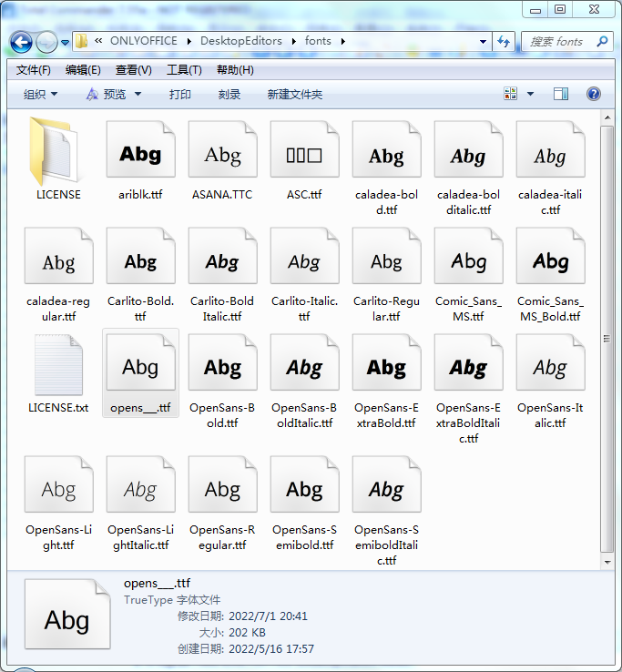
Task: Select Carlito-Italic.ttf font icon
Action: pos(304,256)
